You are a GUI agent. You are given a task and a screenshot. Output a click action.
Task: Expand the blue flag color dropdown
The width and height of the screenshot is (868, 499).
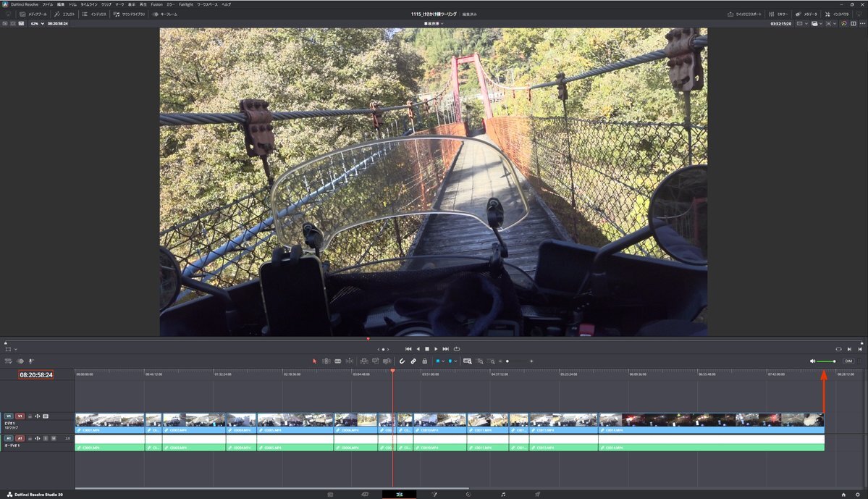point(443,361)
